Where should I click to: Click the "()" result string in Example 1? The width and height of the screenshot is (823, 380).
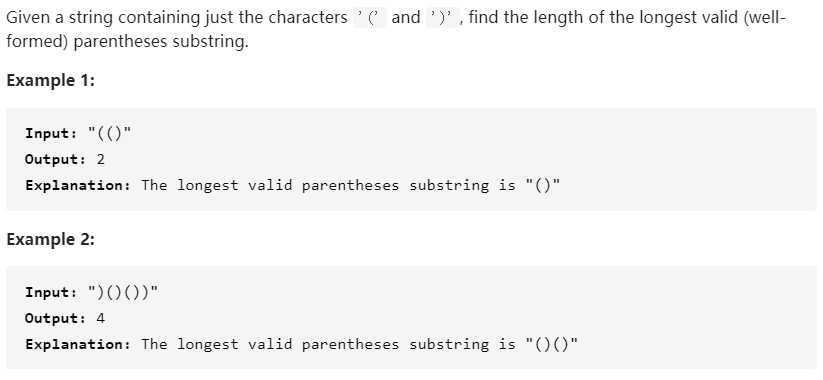tap(543, 185)
